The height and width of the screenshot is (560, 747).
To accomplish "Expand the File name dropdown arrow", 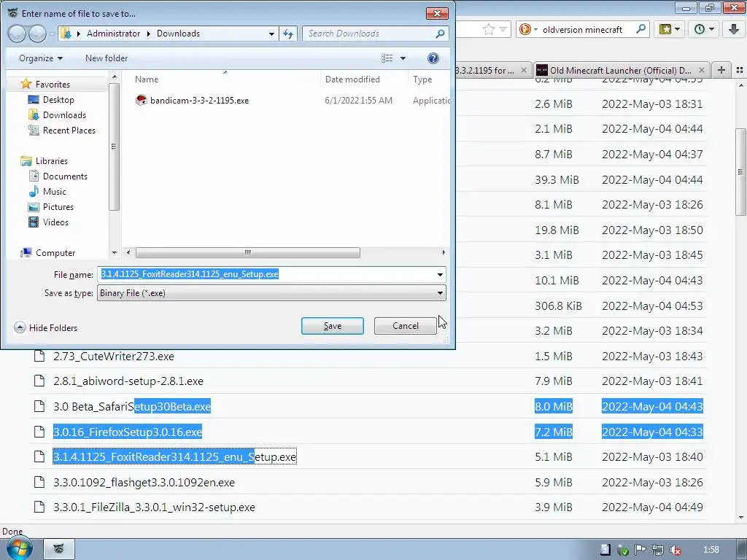I will point(440,274).
